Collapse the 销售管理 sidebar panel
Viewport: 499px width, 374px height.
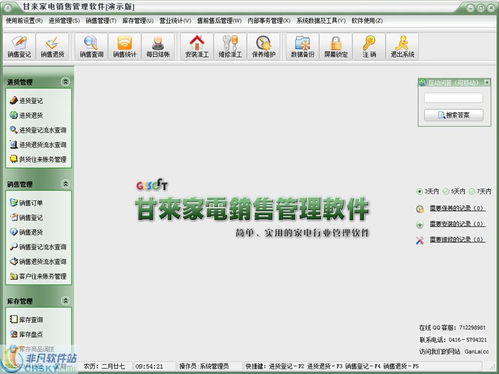66,184
